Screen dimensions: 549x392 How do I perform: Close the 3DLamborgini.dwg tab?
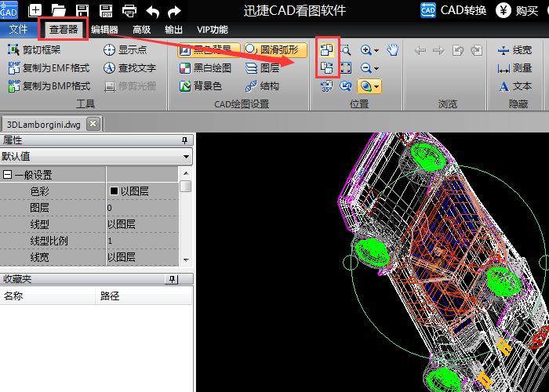point(93,124)
